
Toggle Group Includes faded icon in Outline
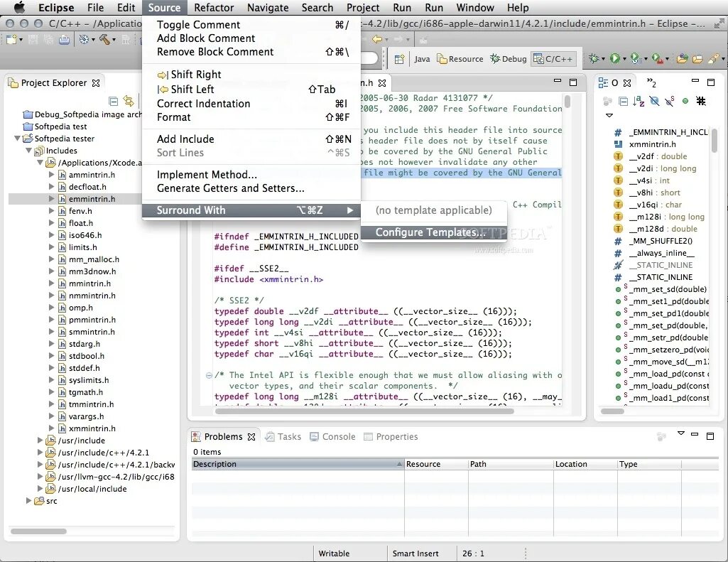(607, 101)
